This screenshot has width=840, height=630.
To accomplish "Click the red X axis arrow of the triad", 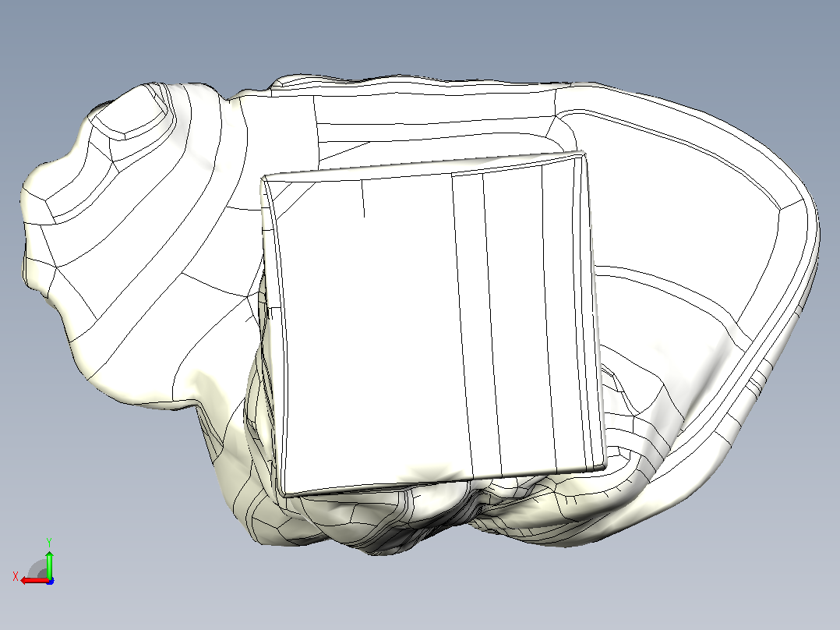I will [x=34, y=581].
